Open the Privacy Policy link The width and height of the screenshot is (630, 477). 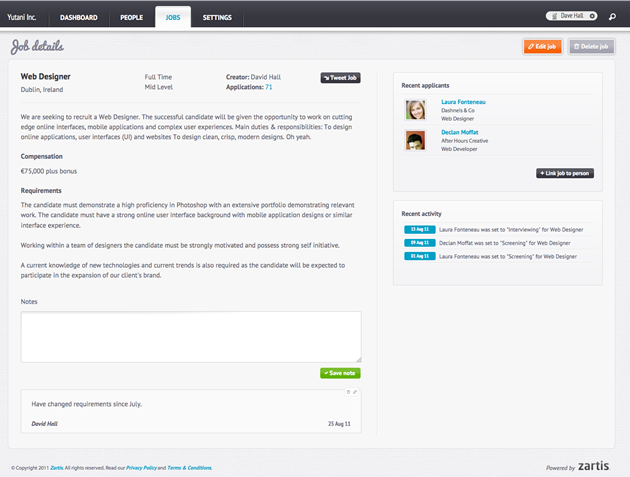pos(141,468)
